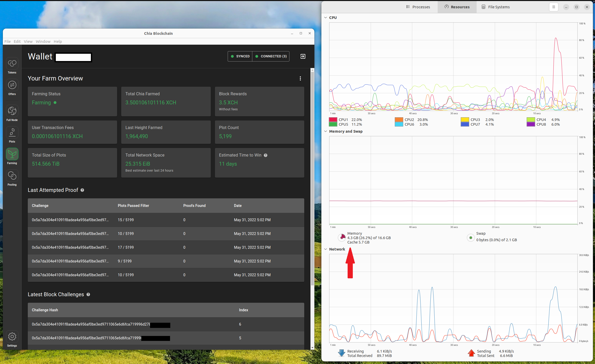
Task: Click the CPU5 green color swatch
Action: pyautogui.click(x=333, y=124)
